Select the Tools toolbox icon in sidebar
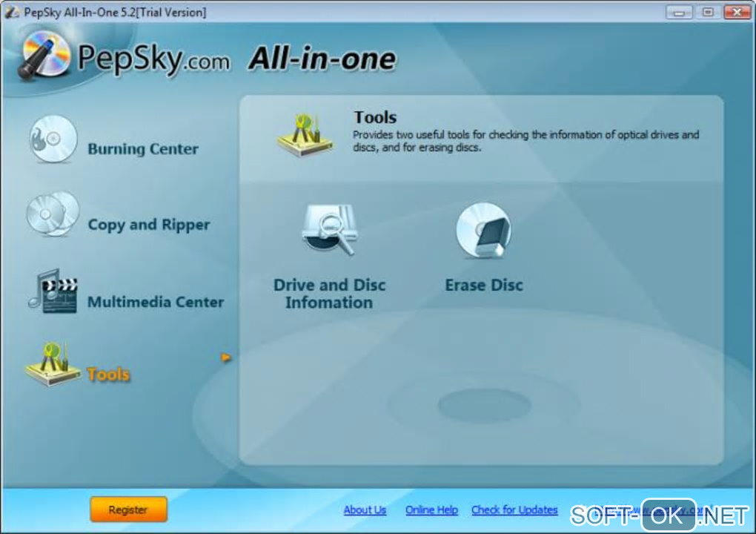This screenshot has width=756, height=534. (53, 364)
